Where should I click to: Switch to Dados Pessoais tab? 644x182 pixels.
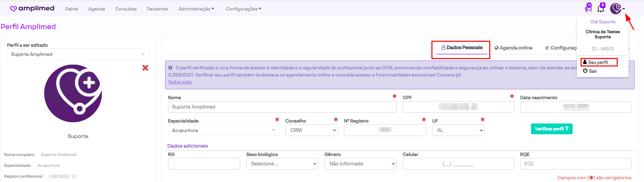[462, 48]
